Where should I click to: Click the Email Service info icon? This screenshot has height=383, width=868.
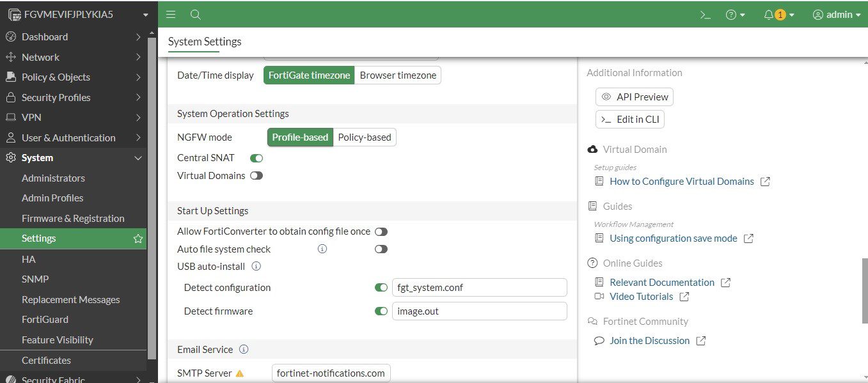point(243,349)
